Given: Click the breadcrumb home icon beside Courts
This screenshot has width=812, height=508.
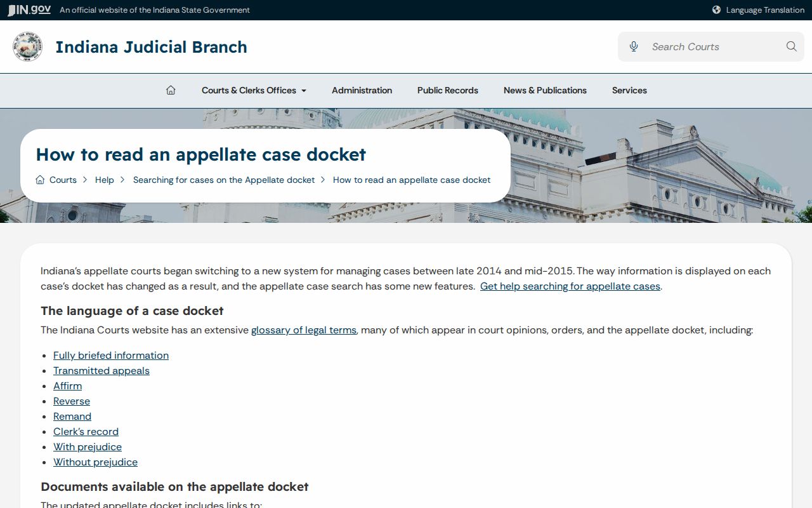Looking at the screenshot, I should pos(40,180).
